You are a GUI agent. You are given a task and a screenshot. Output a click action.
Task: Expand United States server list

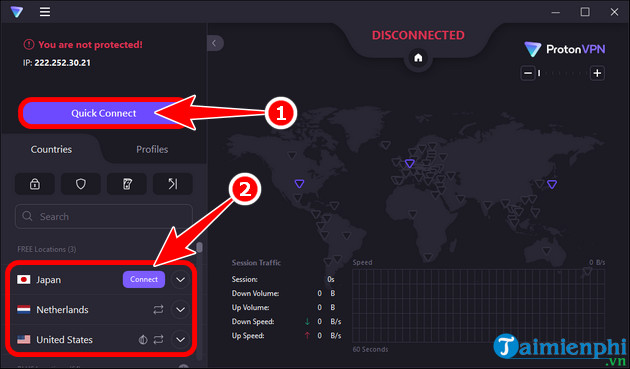pyautogui.click(x=180, y=340)
